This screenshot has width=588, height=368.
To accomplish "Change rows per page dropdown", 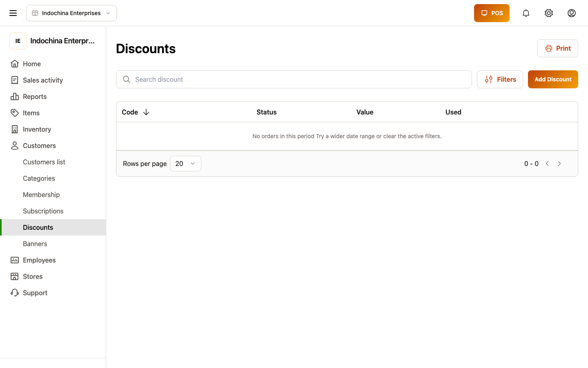I will 185,164.
